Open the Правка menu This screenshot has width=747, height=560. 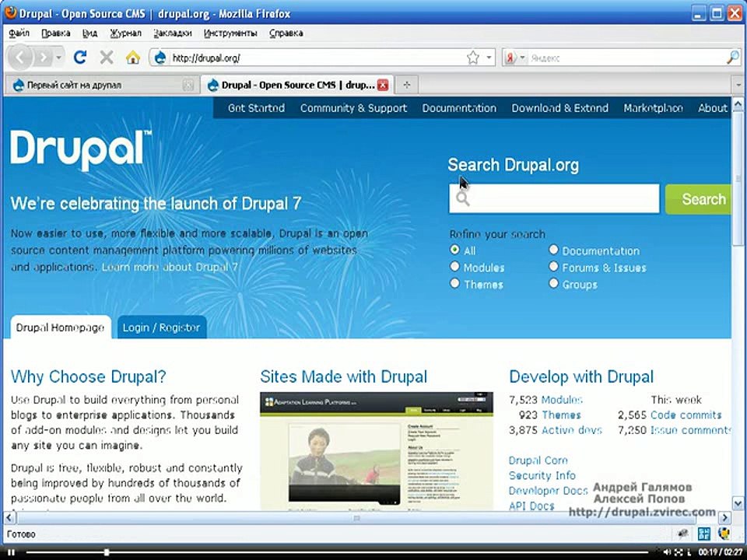pos(56,33)
